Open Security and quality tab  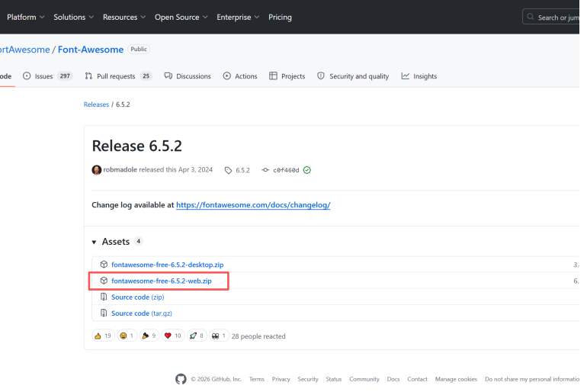click(x=353, y=76)
